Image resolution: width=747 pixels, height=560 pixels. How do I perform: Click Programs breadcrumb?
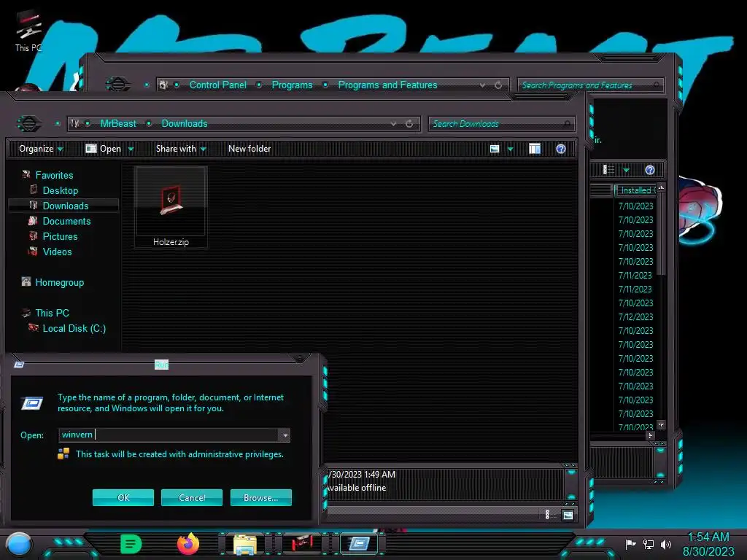(292, 85)
